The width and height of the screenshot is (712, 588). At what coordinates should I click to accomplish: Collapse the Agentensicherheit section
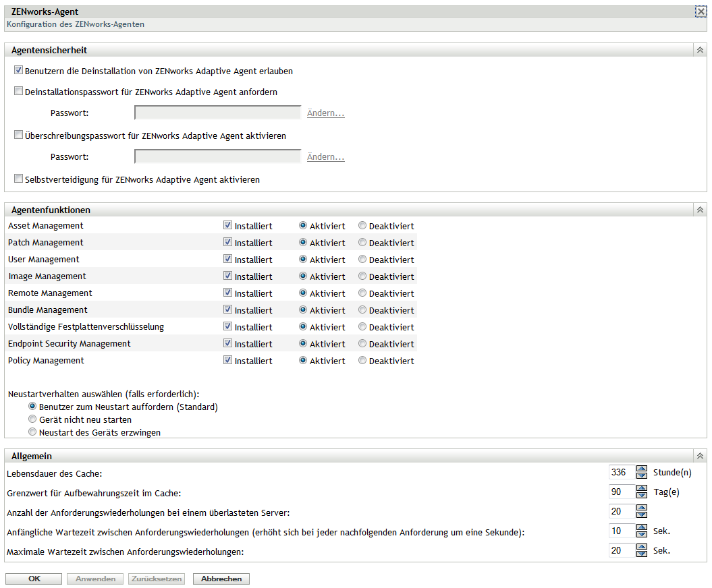[x=700, y=50]
